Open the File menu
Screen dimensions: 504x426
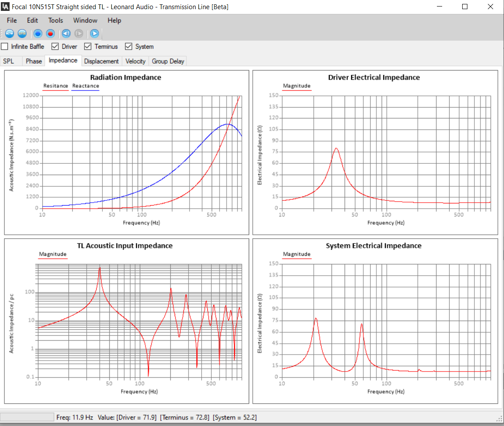12,20
